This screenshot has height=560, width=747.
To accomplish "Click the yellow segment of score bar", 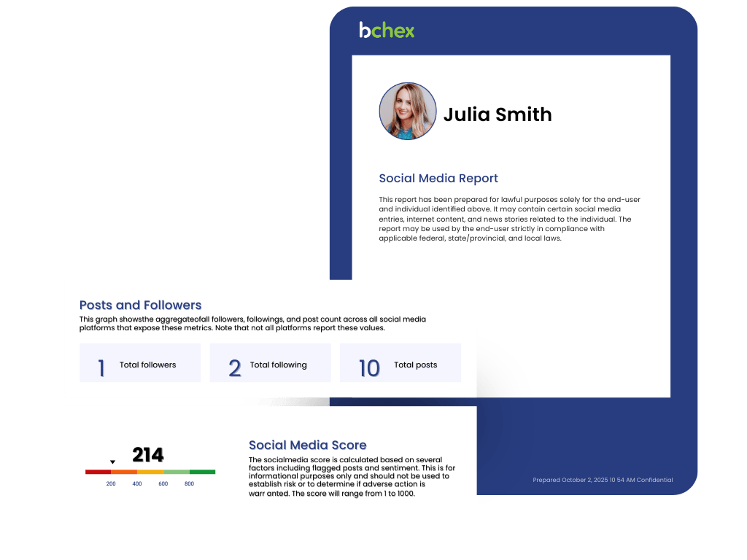I will tap(150, 472).
